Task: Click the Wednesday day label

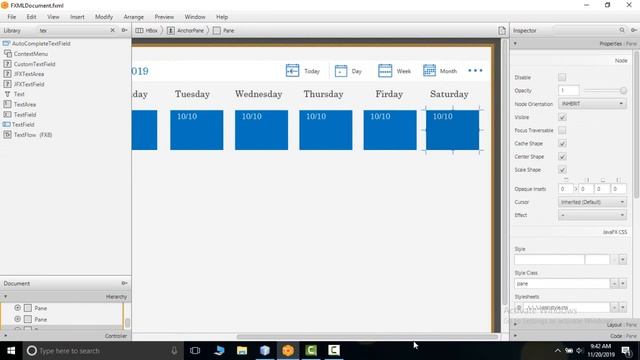Action: pyautogui.click(x=258, y=94)
